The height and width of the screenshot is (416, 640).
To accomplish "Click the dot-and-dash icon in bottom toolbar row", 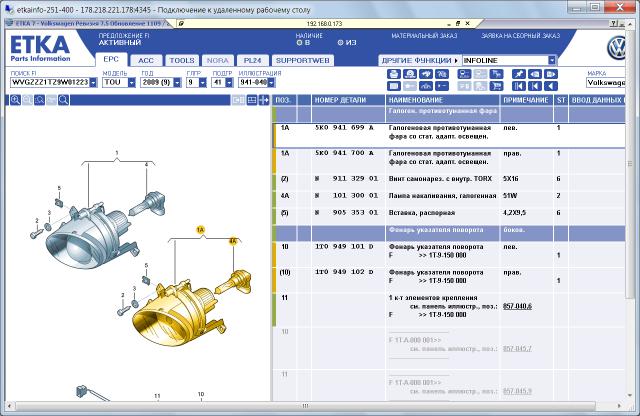I will 442,86.
